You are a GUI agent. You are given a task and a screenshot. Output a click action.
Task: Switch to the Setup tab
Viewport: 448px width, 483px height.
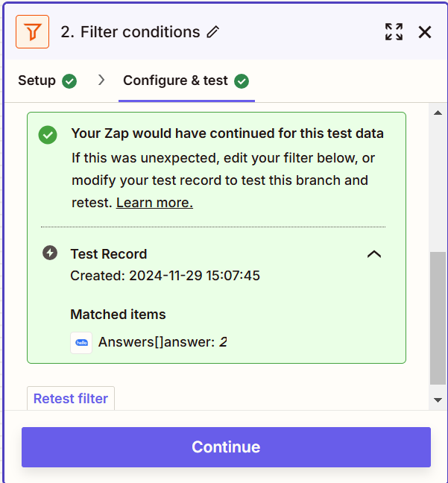pyautogui.click(x=37, y=80)
